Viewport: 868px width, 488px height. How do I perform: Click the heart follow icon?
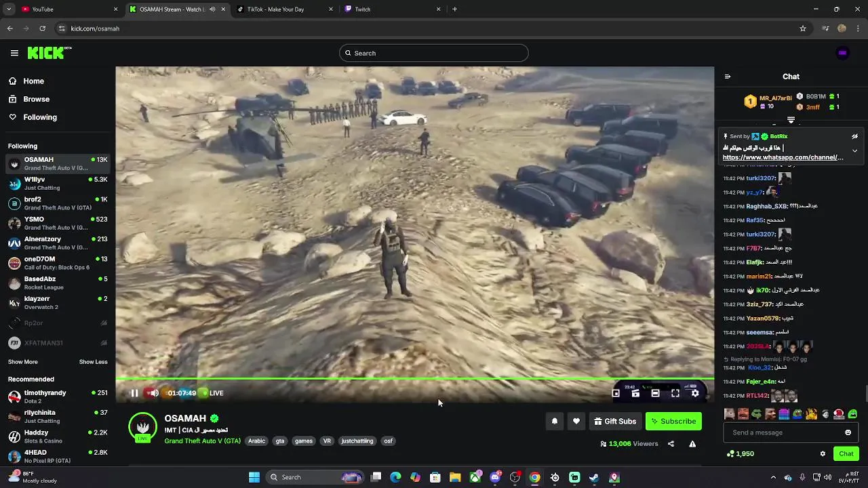(x=576, y=421)
